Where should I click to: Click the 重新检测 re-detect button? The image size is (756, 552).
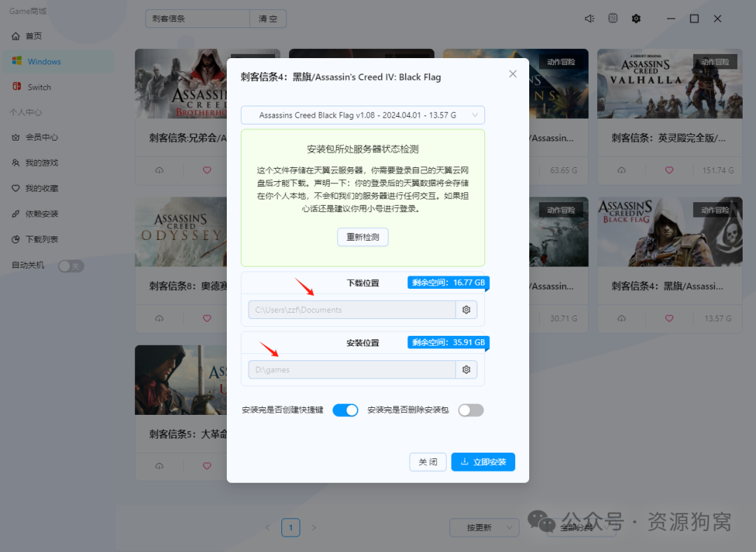coord(363,237)
